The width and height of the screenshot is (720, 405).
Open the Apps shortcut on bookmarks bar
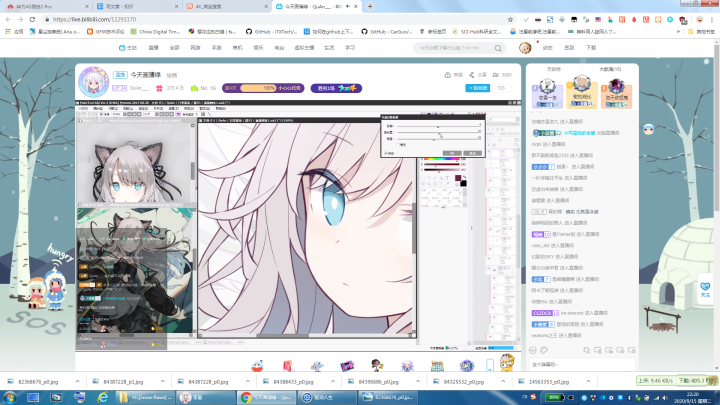pyautogui.click(x=13, y=32)
